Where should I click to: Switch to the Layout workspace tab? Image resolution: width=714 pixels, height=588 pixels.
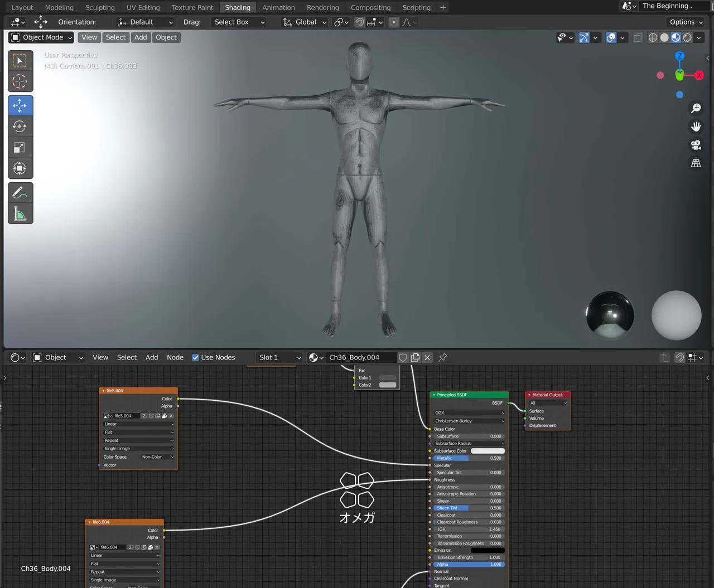tap(22, 7)
